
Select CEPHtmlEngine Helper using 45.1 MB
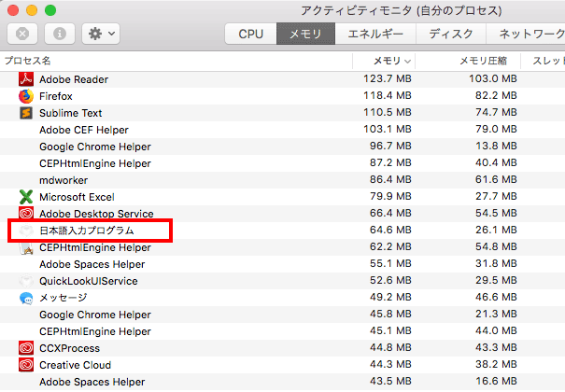(x=95, y=331)
